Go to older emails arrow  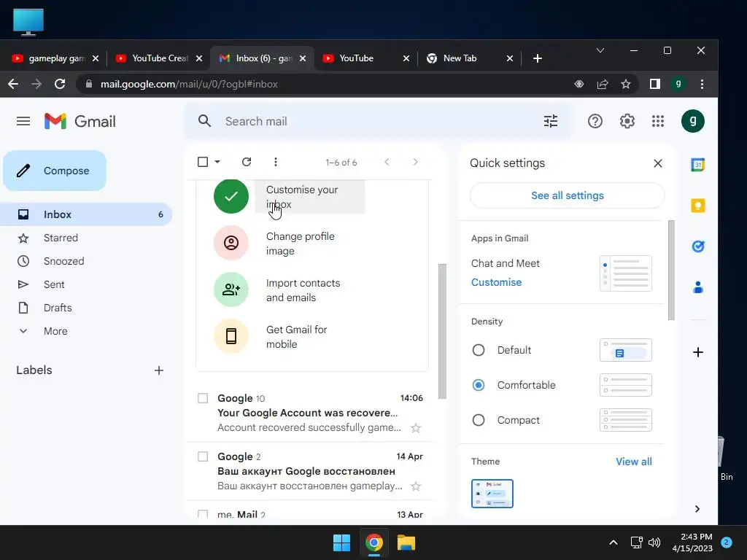click(415, 162)
